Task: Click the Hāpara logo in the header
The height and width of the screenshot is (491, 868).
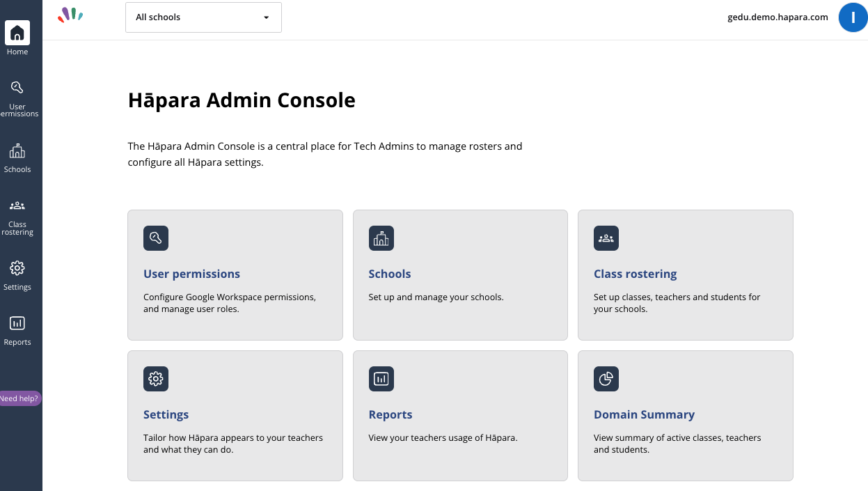Action: tap(70, 15)
